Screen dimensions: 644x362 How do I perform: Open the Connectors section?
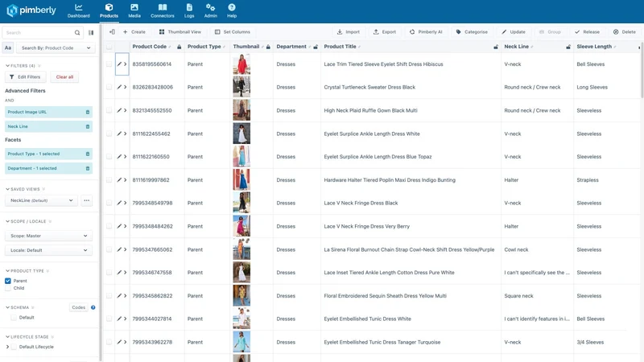pos(163,11)
